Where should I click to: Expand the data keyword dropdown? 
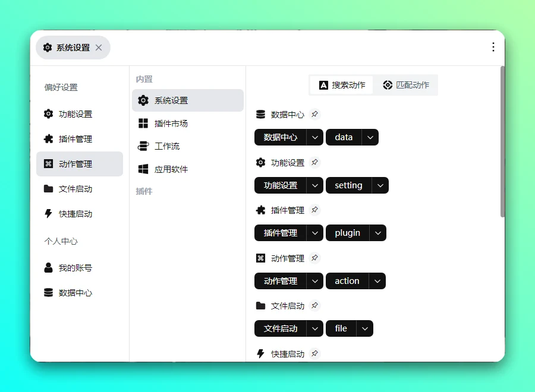coord(370,137)
